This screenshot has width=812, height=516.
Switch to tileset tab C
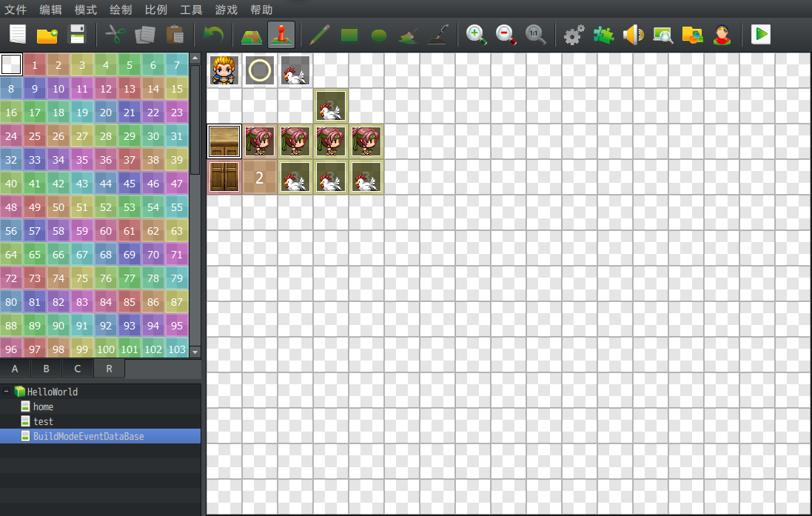78,369
